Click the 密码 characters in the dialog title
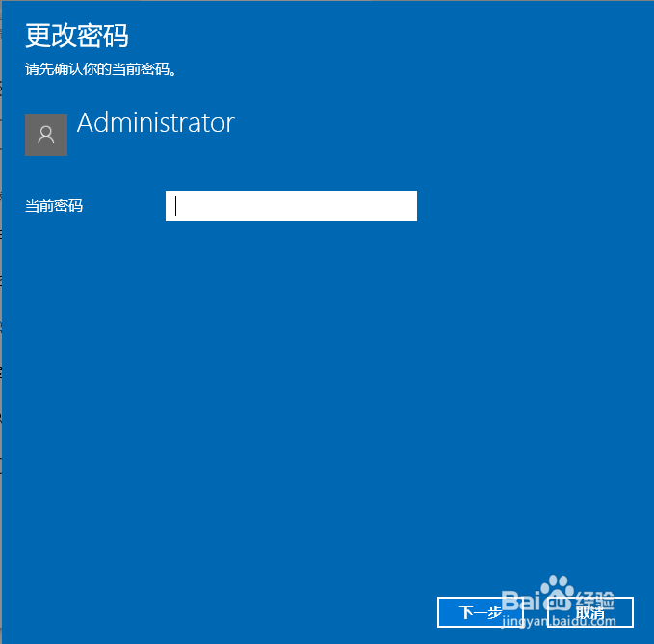Screen dimensions: 654x644 (103, 36)
